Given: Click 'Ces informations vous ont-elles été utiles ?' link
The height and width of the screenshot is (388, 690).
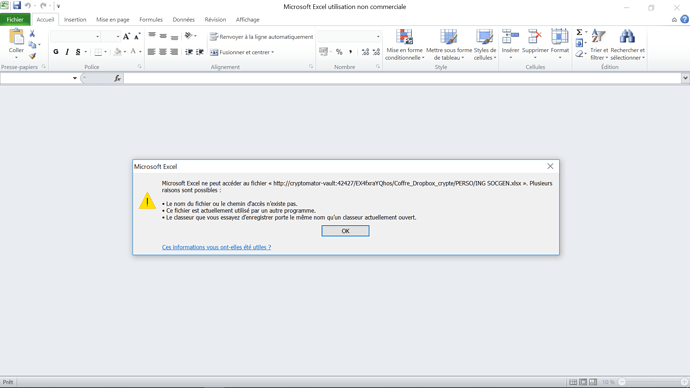Looking at the screenshot, I should [217, 247].
